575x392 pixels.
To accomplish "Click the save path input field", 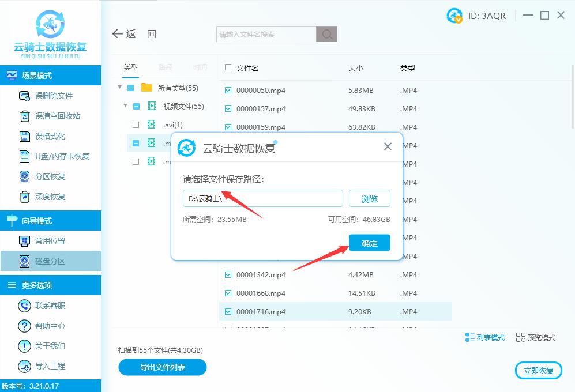I will click(262, 198).
